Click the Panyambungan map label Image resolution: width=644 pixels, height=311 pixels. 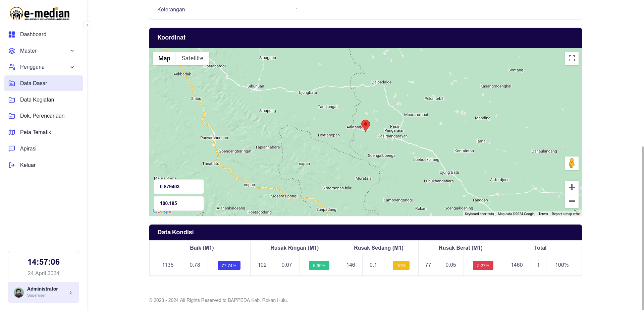point(214,138)
